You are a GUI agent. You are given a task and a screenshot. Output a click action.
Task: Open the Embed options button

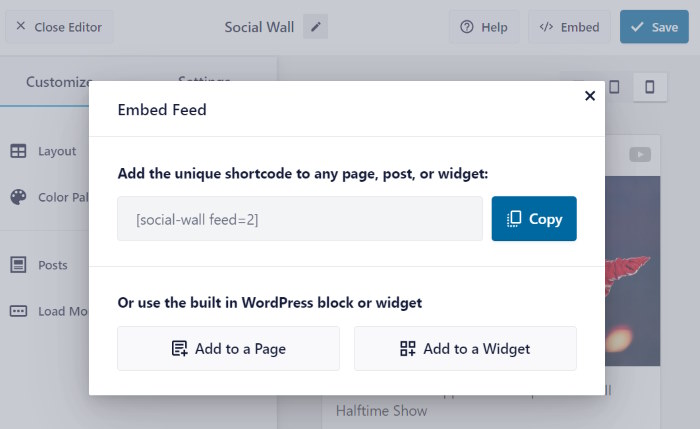tap(570, 27)
